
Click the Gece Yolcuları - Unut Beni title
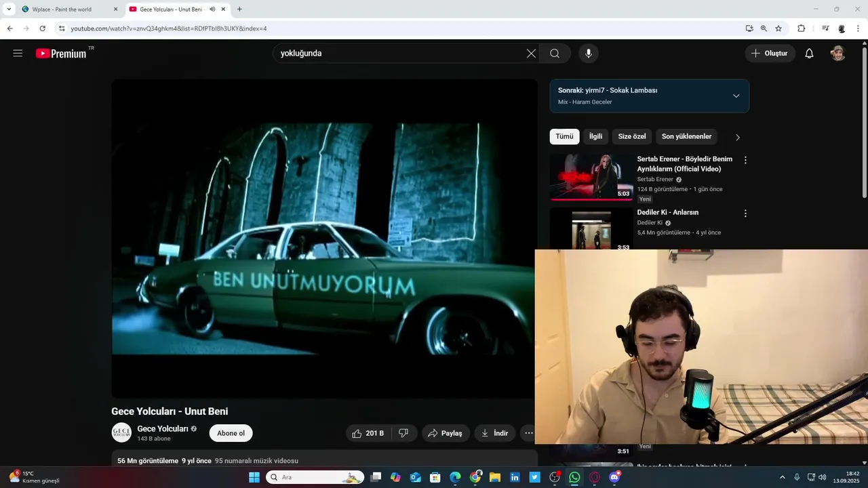click(170, 411)
